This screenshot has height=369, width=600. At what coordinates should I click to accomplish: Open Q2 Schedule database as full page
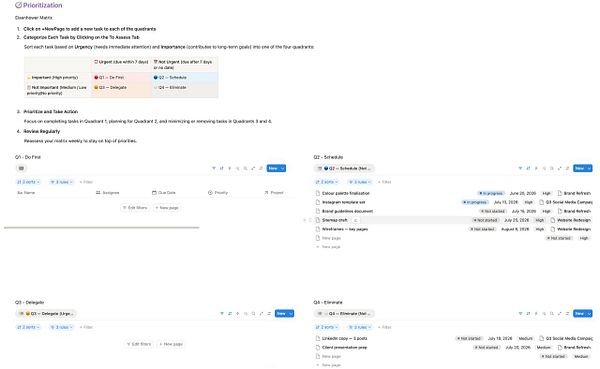pyautogui.click(x=559, y=168)
